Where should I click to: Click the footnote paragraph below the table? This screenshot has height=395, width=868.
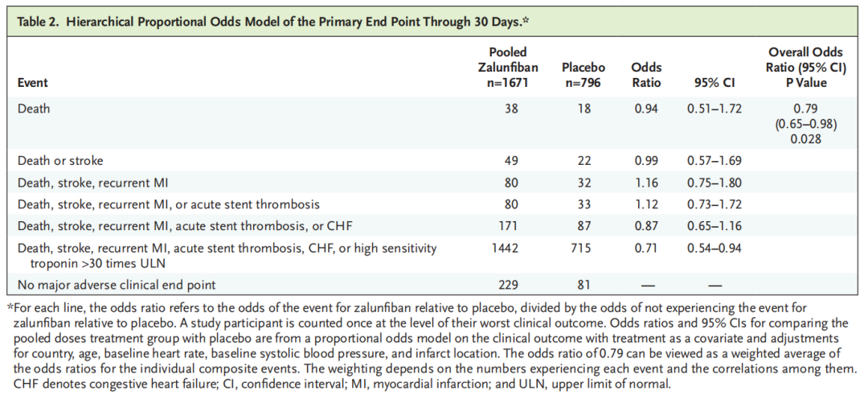click(434, 346)
